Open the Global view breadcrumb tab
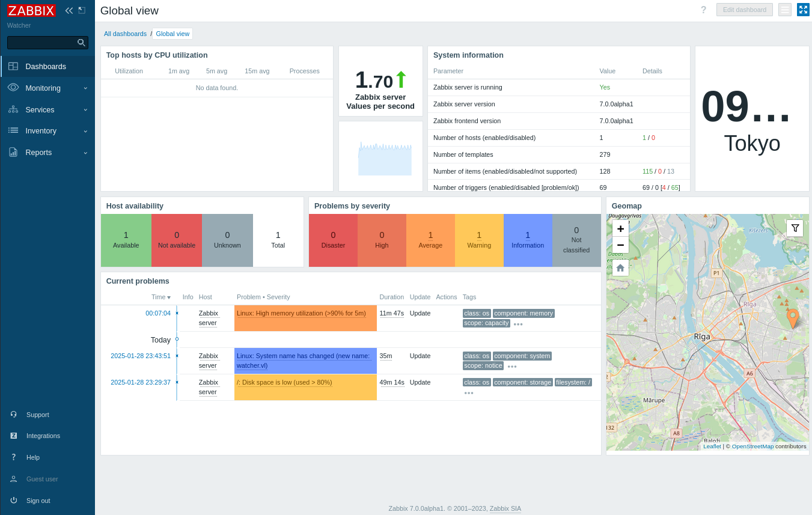812x515 pixels. (172, 34)
